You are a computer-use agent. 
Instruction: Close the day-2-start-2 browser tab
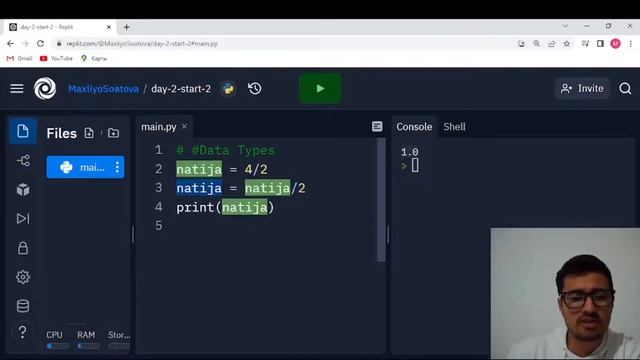109,27
